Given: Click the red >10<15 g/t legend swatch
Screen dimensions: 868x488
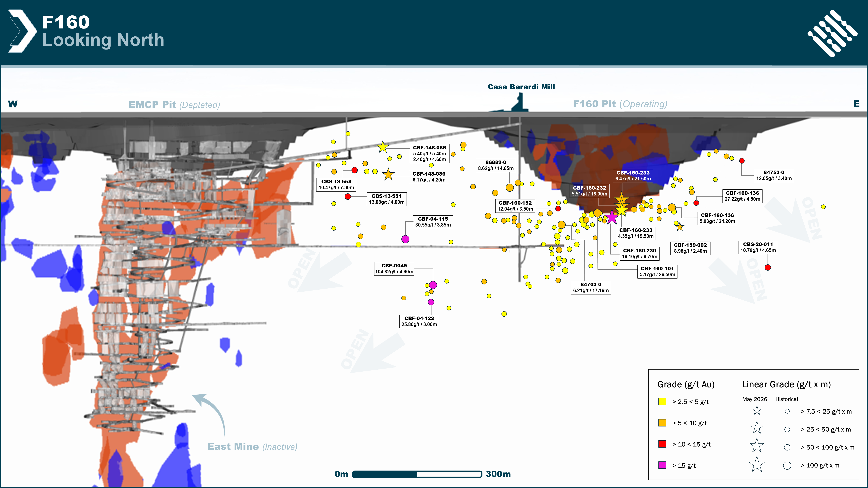Looking at the screenshot, I should click(x=662, y=444).
